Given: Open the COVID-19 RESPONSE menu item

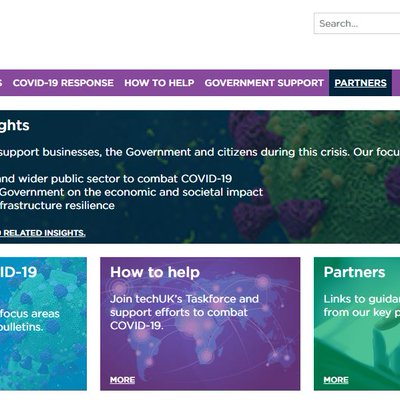Looking at the screenshot, I should click(63, 83).
